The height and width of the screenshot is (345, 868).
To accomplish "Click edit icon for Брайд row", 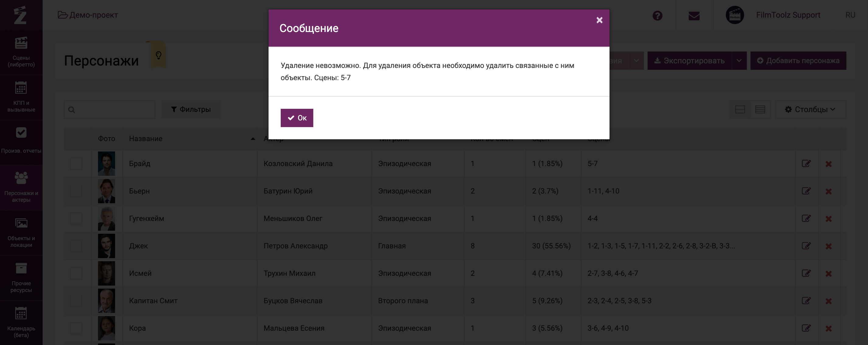I will 806,164.
